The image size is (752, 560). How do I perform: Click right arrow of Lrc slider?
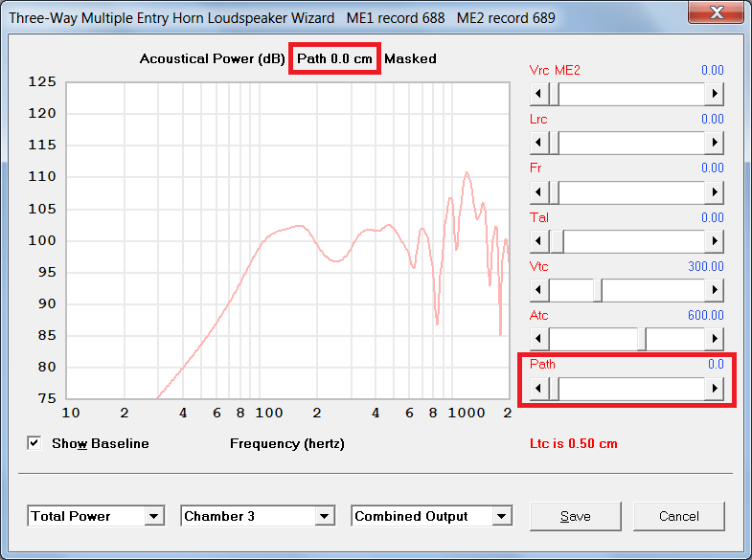click(x=714, y=143)
